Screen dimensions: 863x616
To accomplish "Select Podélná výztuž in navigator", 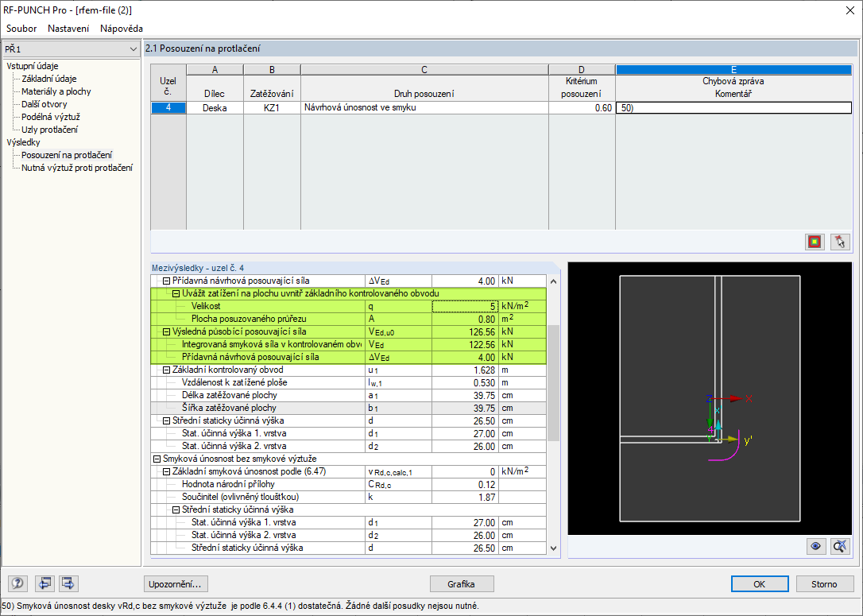I will tap(51, 117).
